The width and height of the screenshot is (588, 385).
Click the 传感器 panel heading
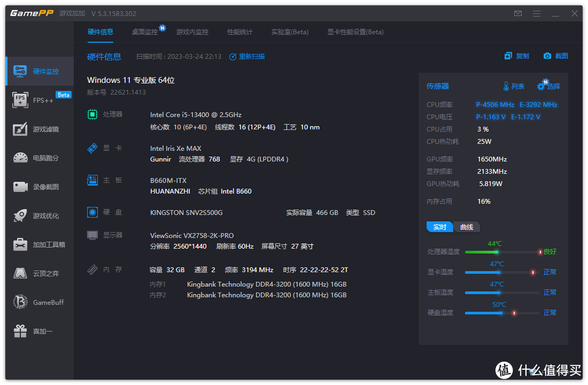[x=438, y=86]
